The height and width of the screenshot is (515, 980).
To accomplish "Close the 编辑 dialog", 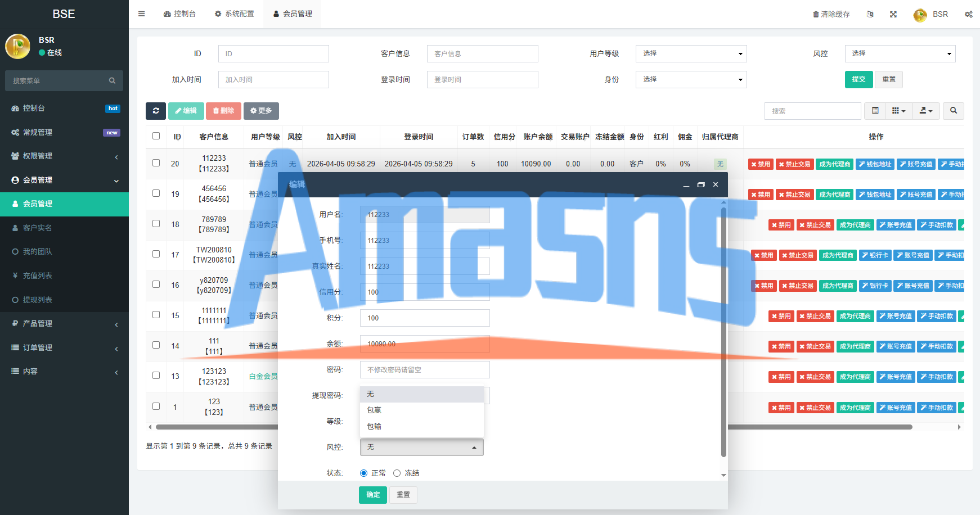I will pos(716,185).
